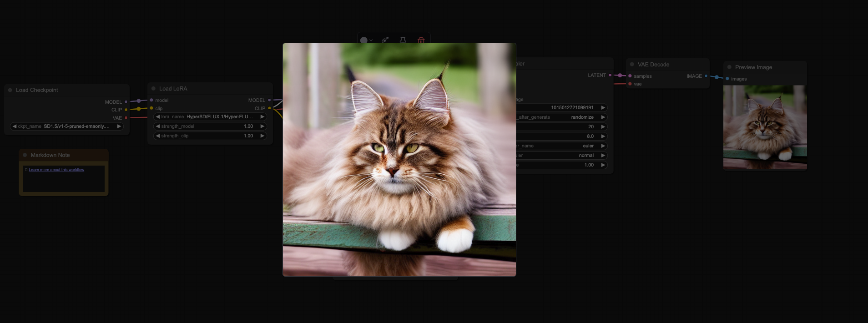Collapse the Load LoRA node via its dot
868x323 pixels.
point(153,89)
